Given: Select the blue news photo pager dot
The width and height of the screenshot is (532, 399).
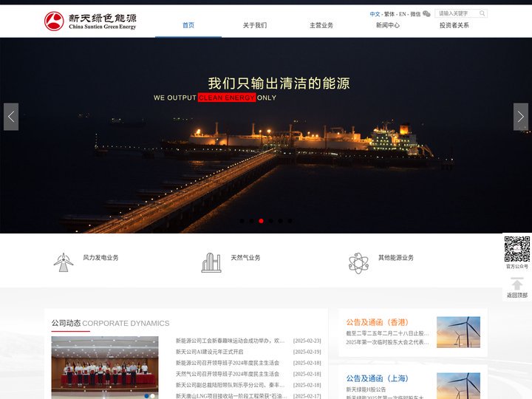Looking at the screenshot, I should pos(146,396).
